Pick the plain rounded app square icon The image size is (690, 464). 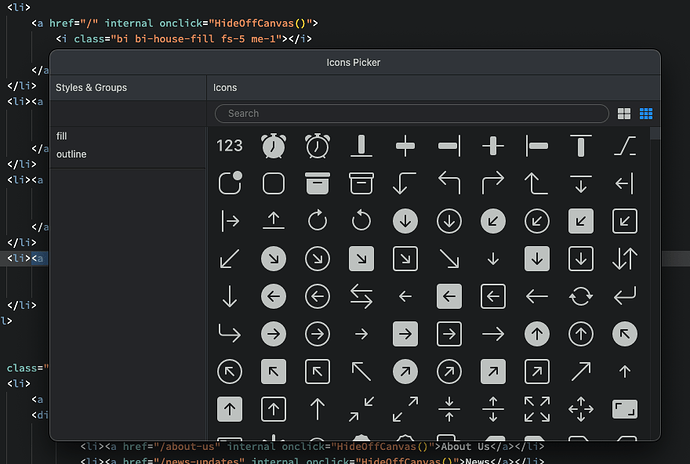pyautogui.click(x=273, y=183)
